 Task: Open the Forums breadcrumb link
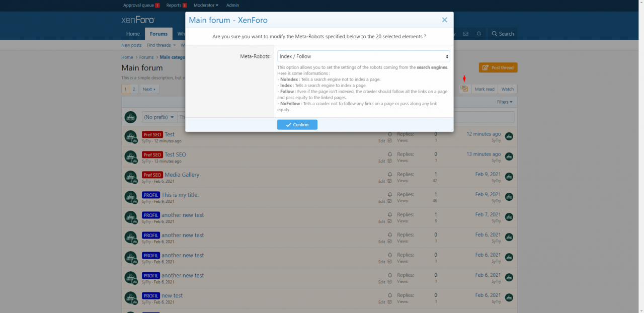coord(146,57)
